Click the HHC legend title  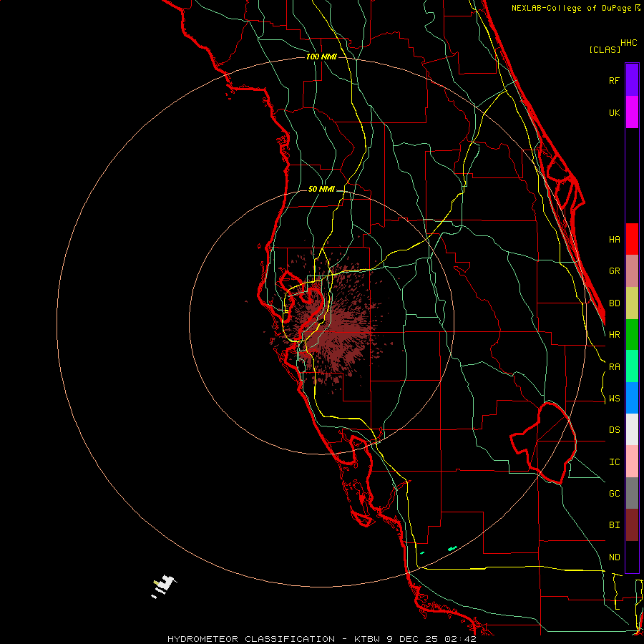pyautogui.click(x=629, y=43)
